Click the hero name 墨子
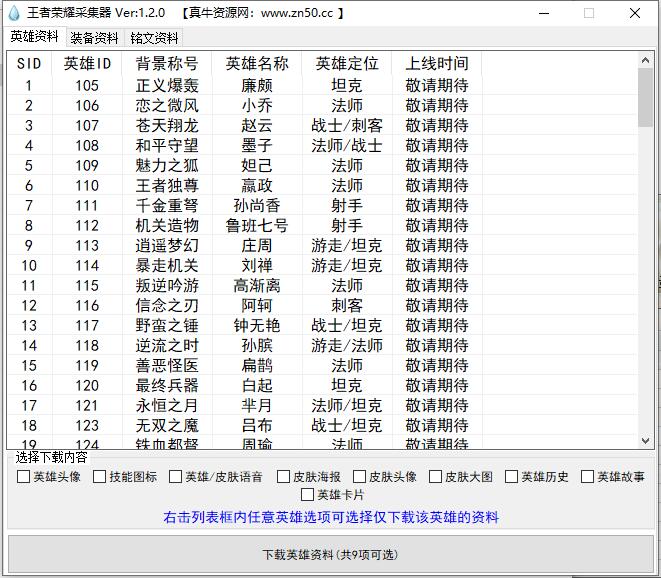The width and height of the screenshot is (661, 578). tap(257, 145)
